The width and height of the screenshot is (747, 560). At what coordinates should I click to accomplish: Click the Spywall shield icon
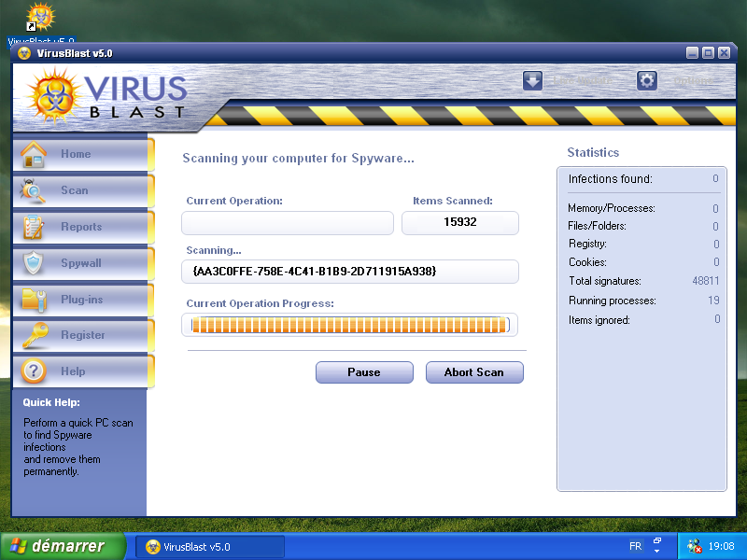click(x=34, y=263)
